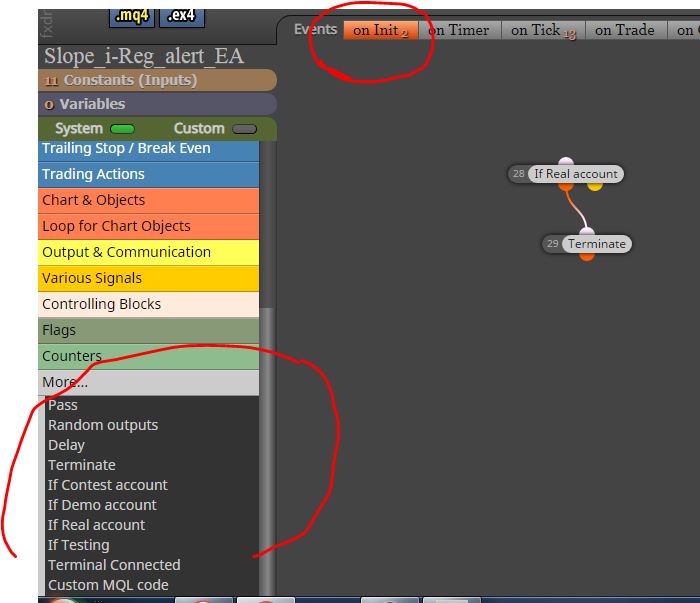Toggle the System blocks switch

coord(122,129)
